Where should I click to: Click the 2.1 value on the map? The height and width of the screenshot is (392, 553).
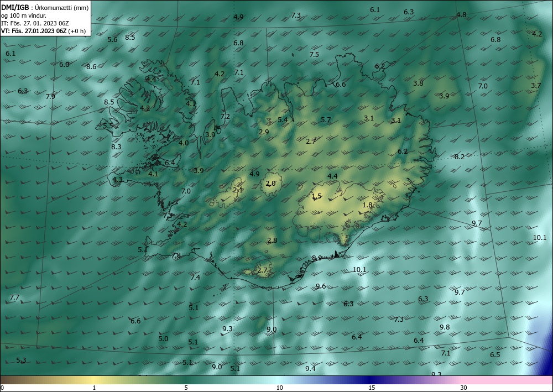pos(238,190)
